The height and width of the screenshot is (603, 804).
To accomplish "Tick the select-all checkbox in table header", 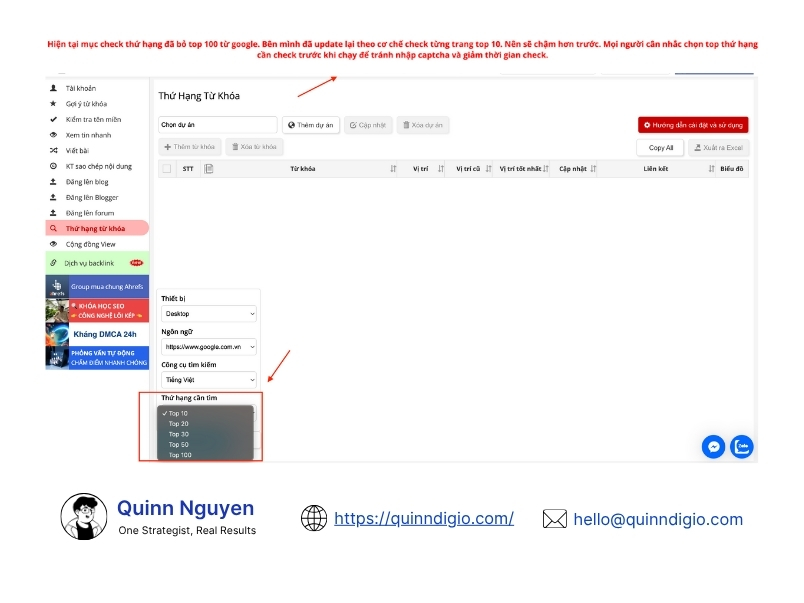I will point(167,169).
